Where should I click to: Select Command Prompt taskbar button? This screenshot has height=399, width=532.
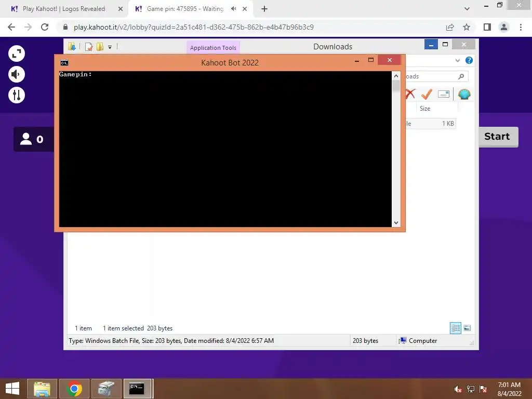click(x=138, y=389)
